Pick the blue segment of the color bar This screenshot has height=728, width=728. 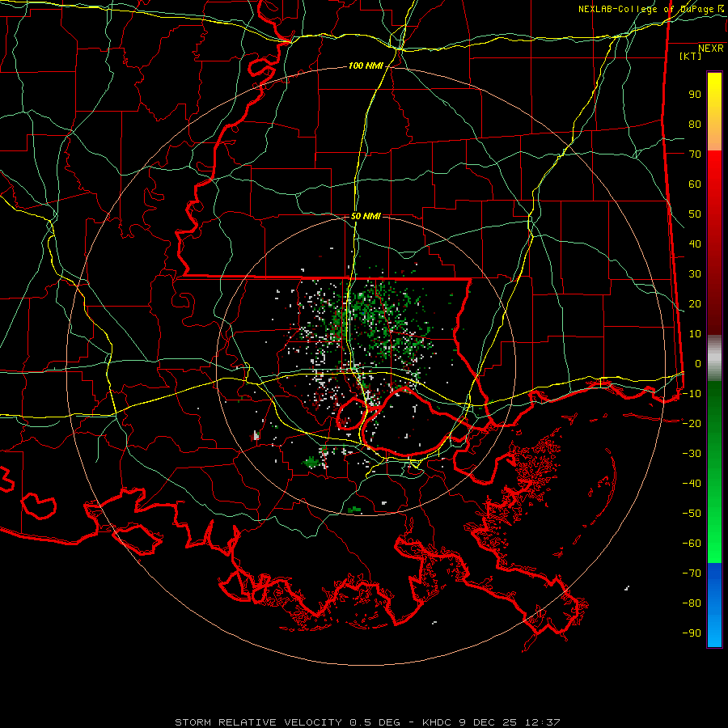pyautogui.click(x=714, y=604)
